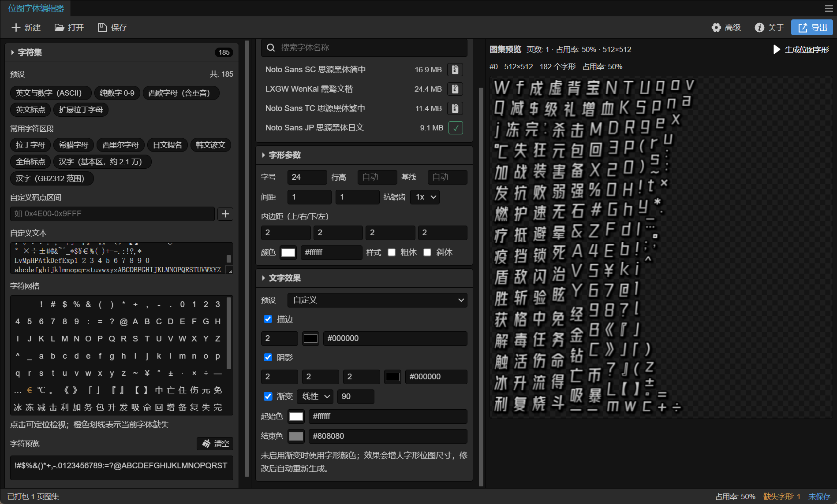
Task: Click archive icon for LXGW WenKai
Action: [455, 89]
